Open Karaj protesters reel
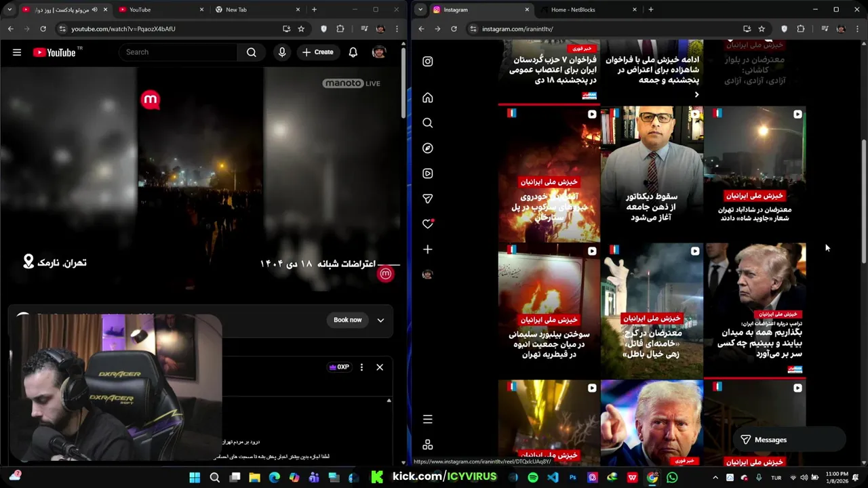Image resolution: width=868 pixels, height=488 pixels. tap(652, 310)
